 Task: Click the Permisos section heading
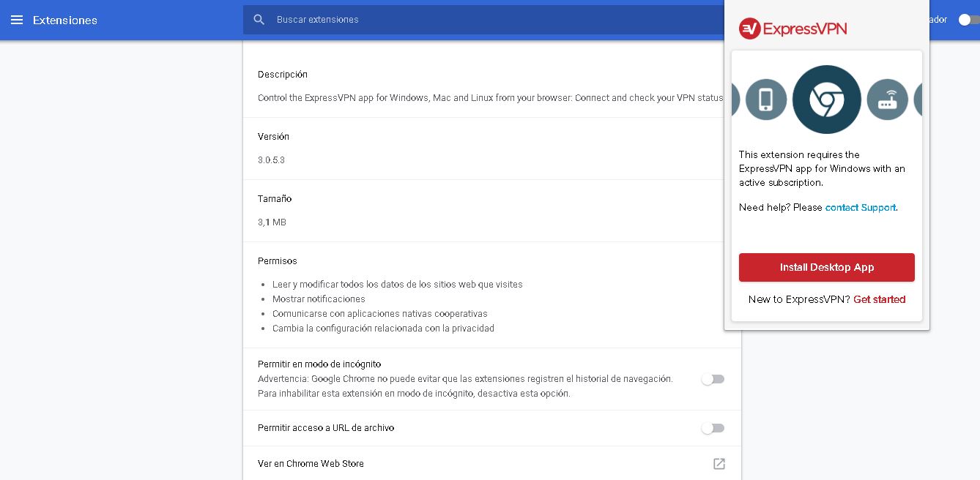(x=278, y=261)
